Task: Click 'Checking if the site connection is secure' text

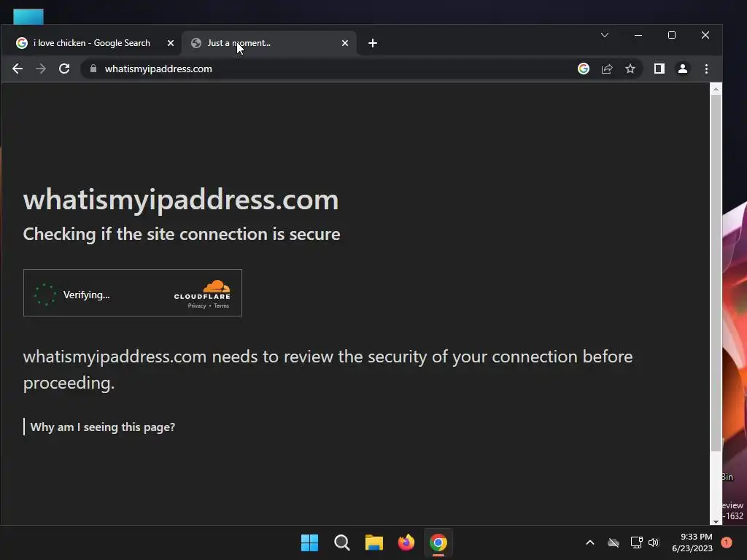Action: [x=182, y=234]
